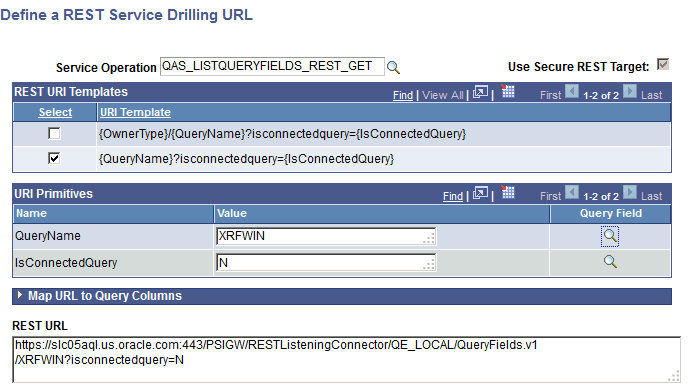
Task: Toggle Use Secure REST Target checkbox
Action: pyautogui.click(x=663, y=64)
